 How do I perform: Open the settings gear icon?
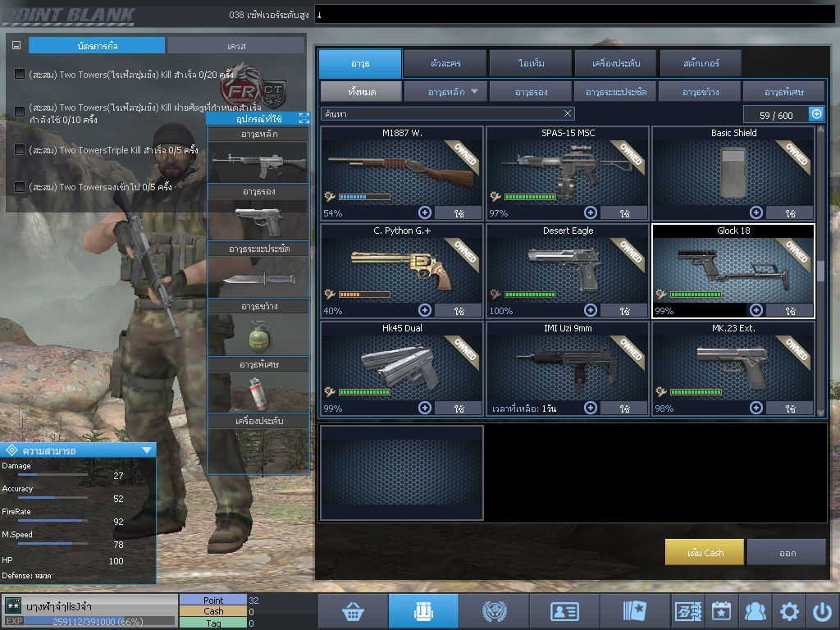click(x=789, y=610)
